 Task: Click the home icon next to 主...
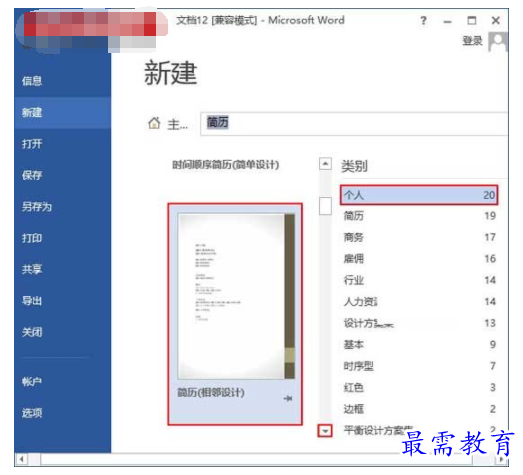point(154,123)
